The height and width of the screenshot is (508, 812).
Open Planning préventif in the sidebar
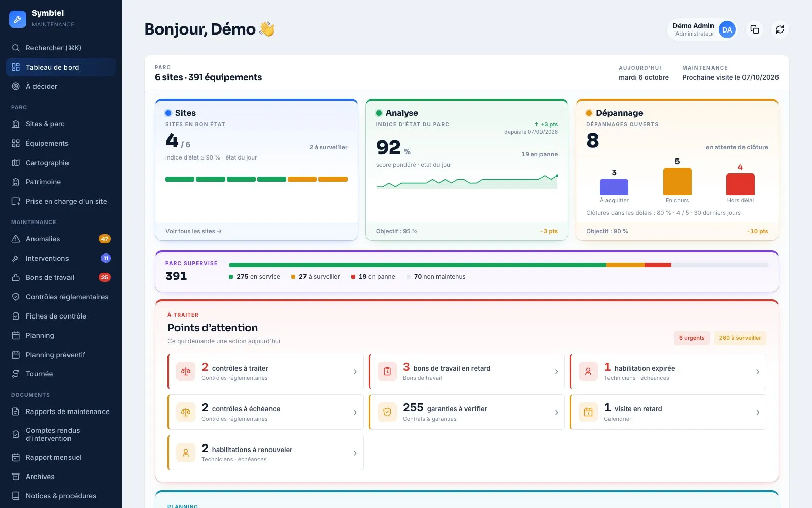coord(61,355)
